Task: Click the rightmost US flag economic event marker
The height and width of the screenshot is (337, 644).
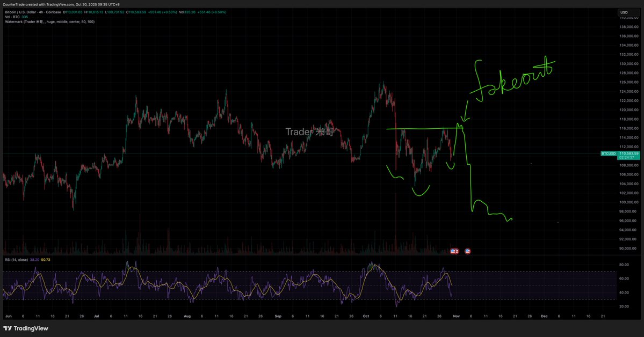Action: 468,251
